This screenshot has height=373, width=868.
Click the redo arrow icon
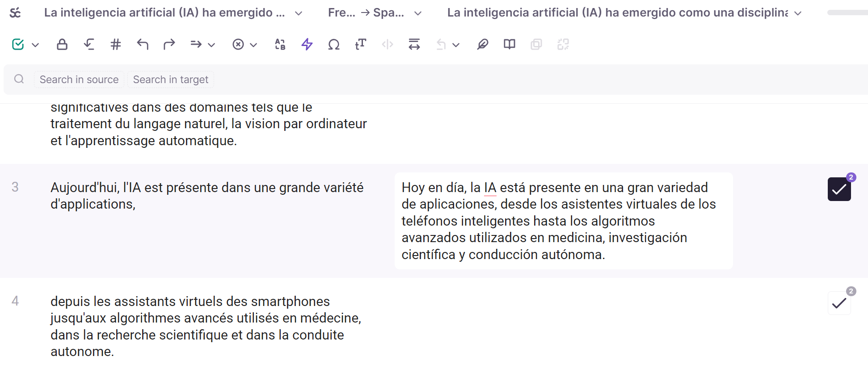169,44
